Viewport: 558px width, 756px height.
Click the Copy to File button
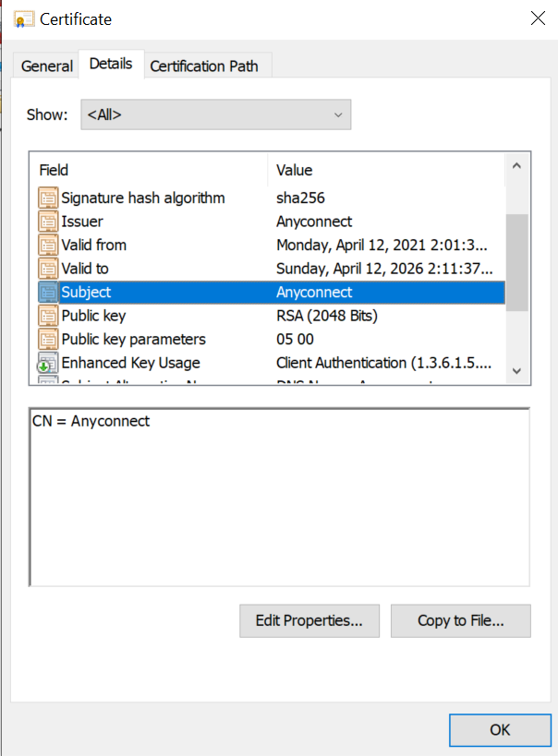coord(461,621)
